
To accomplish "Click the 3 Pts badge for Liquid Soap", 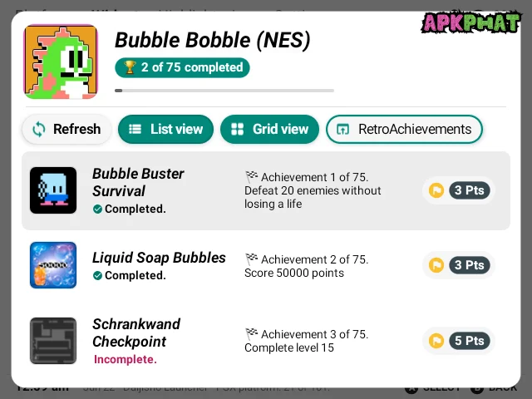I will [x=459, y=265].
